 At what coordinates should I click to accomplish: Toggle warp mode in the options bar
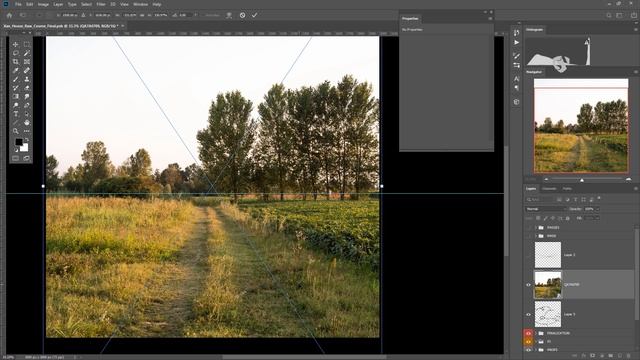click(229, 15)
